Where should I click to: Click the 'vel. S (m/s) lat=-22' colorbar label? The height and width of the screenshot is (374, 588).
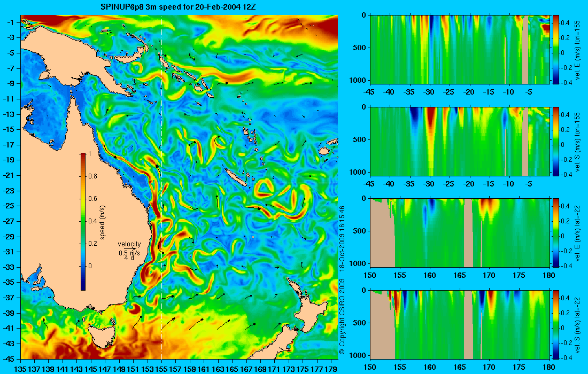[x=577, y=324]
